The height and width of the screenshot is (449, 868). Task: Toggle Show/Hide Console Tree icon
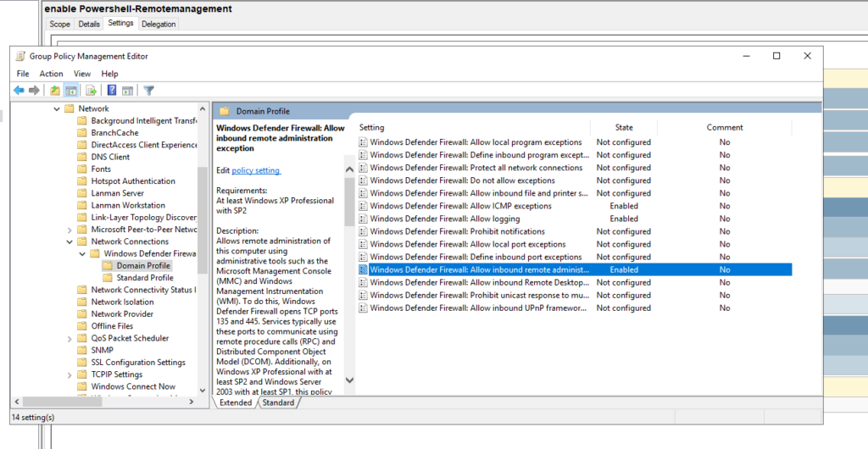pyautogui.click(x=70, y=90)
